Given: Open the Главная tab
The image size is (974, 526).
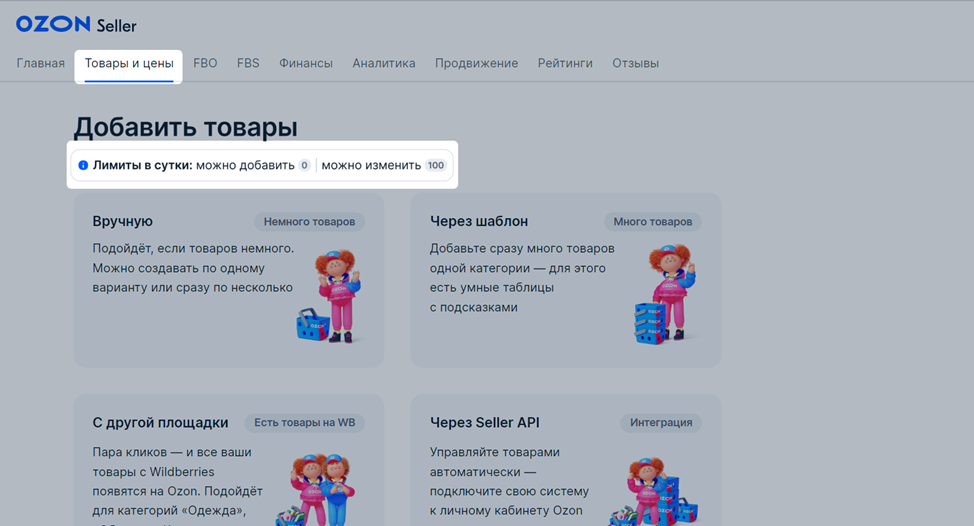Looking at the screenshot, I should click(40, 63).
